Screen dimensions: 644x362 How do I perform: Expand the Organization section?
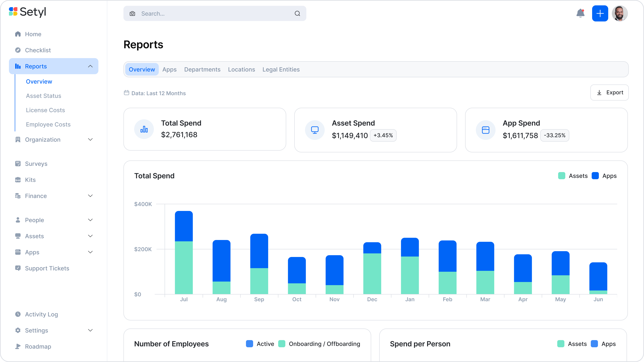point(90,139)
